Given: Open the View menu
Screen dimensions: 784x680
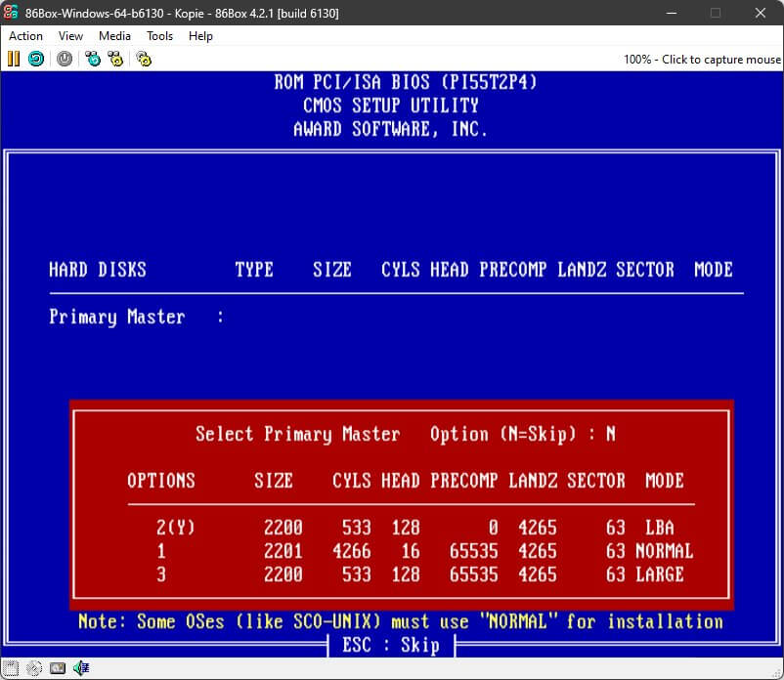Looking at the screenshot, I should [70, 36].
